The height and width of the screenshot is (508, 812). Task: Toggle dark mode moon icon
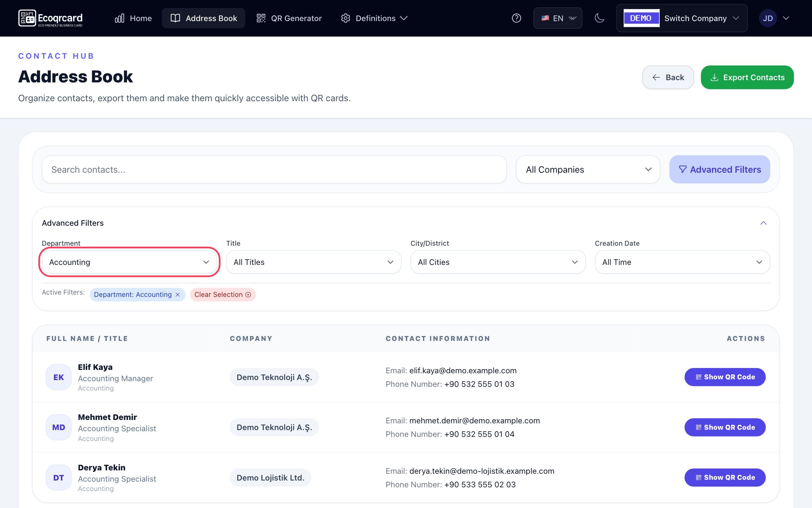(600, 18)
